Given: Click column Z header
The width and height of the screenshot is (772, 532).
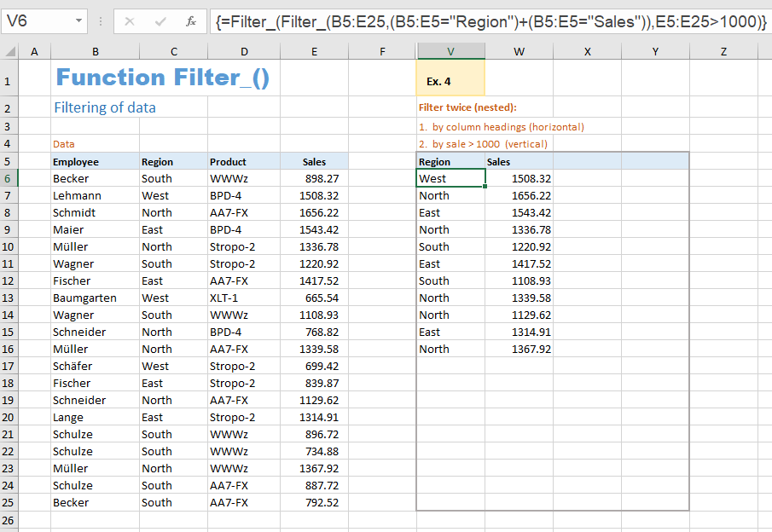Looking at the screenshot, I should point(724,50).
